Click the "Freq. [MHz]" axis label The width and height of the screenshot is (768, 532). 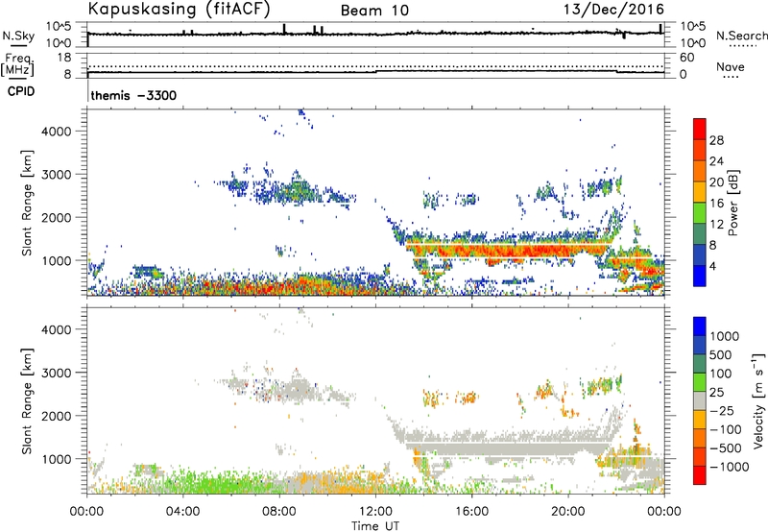[17, 64]
